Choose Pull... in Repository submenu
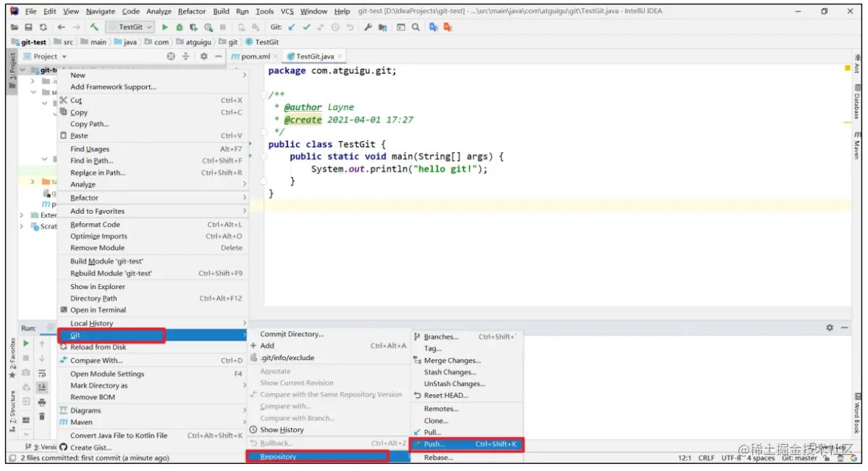The image size is (868, 471). click(x=467, y=433)
